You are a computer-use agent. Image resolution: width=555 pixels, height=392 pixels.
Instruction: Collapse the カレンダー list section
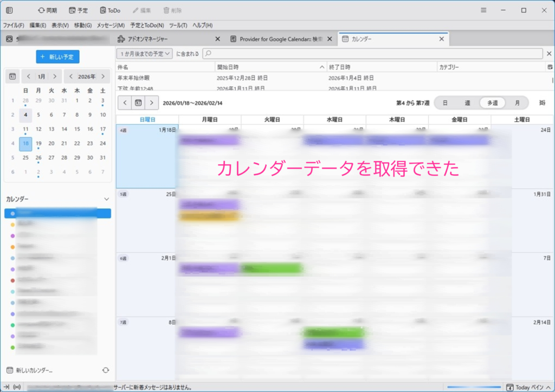106,200
